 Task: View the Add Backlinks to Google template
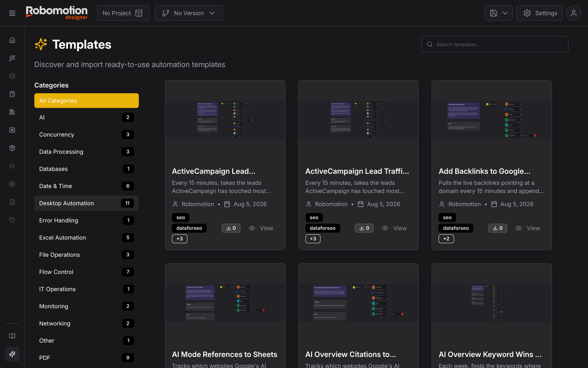[528, 228]
